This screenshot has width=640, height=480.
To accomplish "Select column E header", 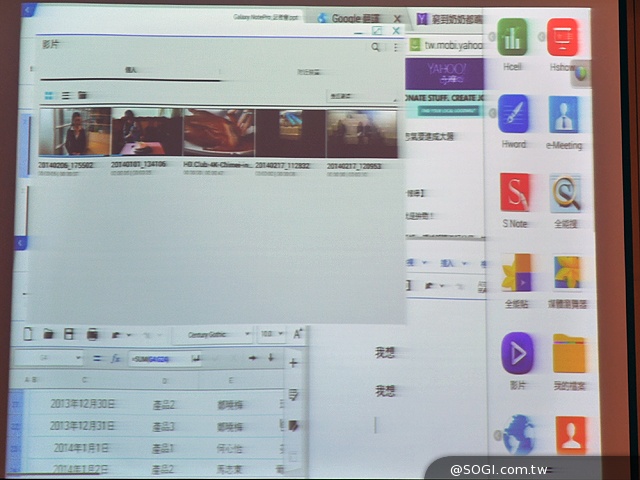I will click(231, 381).
